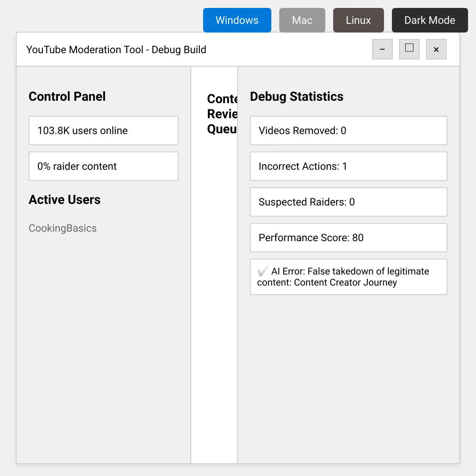Screen dimensions: 476x476
Task: Click the maximize icon on the window
Action: click(x=409, y=49)
